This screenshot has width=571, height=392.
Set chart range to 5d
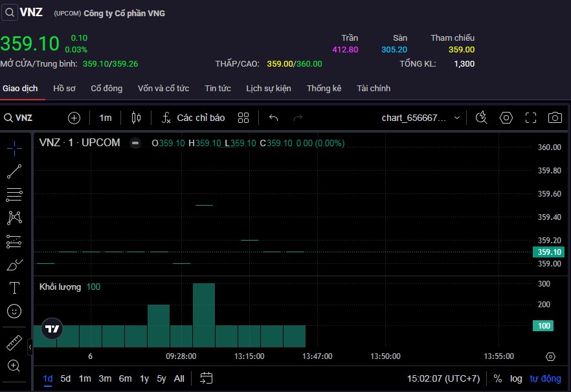coord(66,378)
